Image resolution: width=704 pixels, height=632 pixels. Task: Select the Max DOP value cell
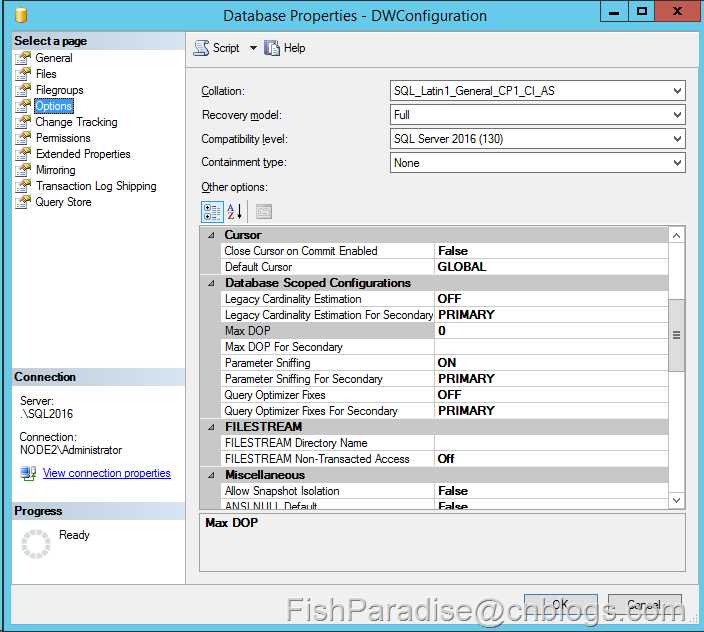click(551, 331)
